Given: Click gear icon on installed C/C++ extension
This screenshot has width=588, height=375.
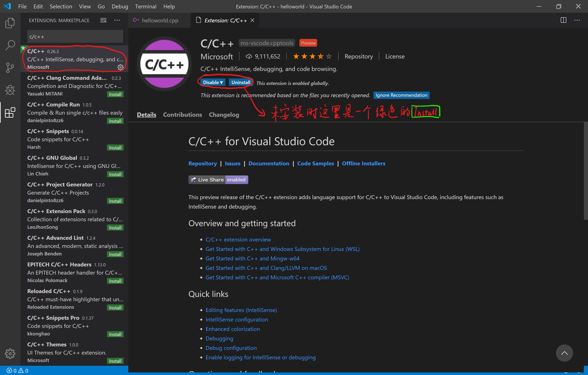Looking at the screenshot, I should 120,67.
